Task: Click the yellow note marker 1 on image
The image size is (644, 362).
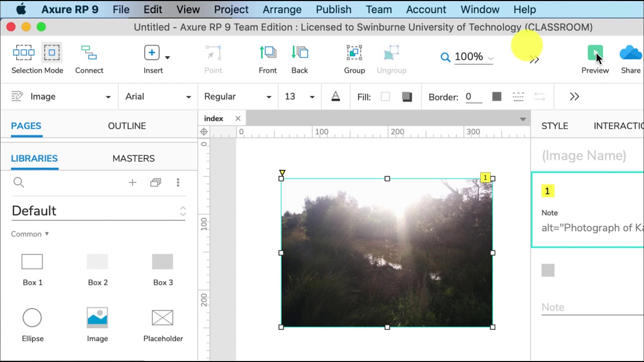Action: click(485, 177)
